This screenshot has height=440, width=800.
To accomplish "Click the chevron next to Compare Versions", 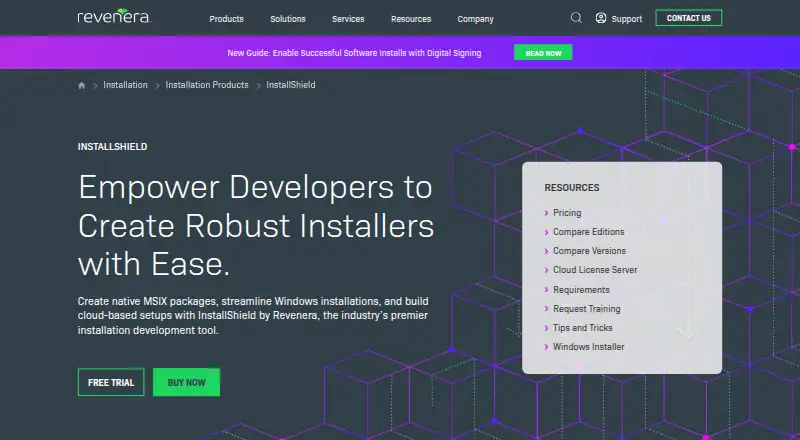I will pos(546,251).
